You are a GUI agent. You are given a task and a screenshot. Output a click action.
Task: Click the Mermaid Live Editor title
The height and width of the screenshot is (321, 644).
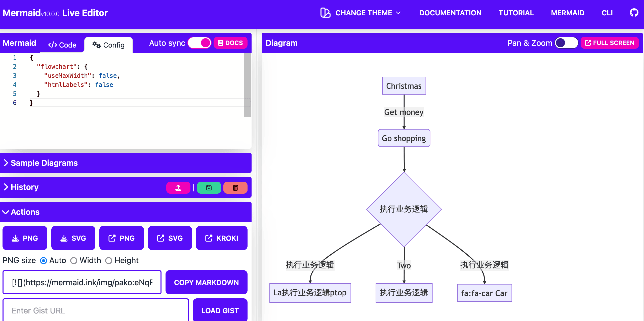(55, 13)
